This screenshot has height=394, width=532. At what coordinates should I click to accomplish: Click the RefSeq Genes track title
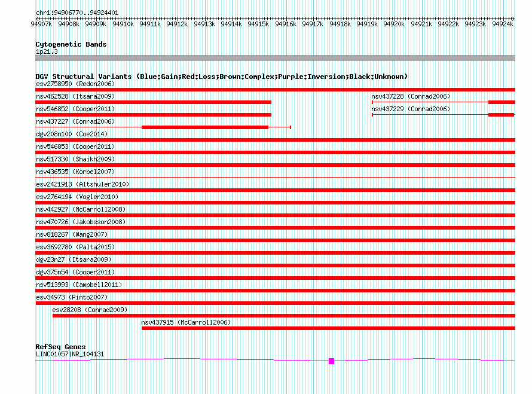click(x=60, y=347)
